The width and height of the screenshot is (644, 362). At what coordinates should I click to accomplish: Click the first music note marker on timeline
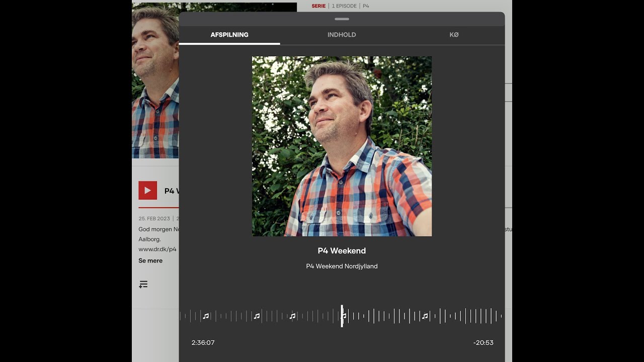click(206, 316)
